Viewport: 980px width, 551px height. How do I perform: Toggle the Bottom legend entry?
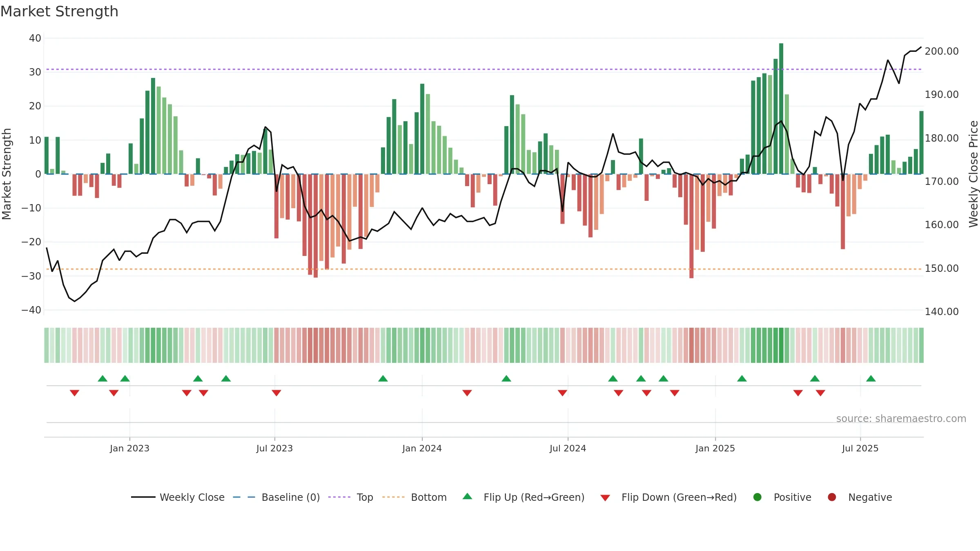(414, 497)
